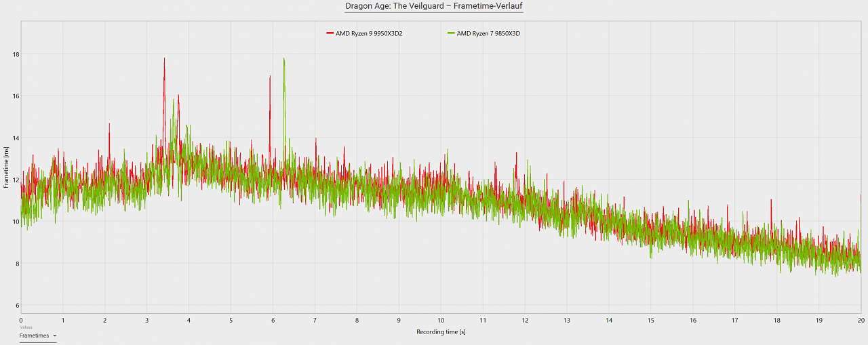This screenshot has width=868, height=345.
Task: Open the Frametimes values dropdown
Action: [38, 336]
